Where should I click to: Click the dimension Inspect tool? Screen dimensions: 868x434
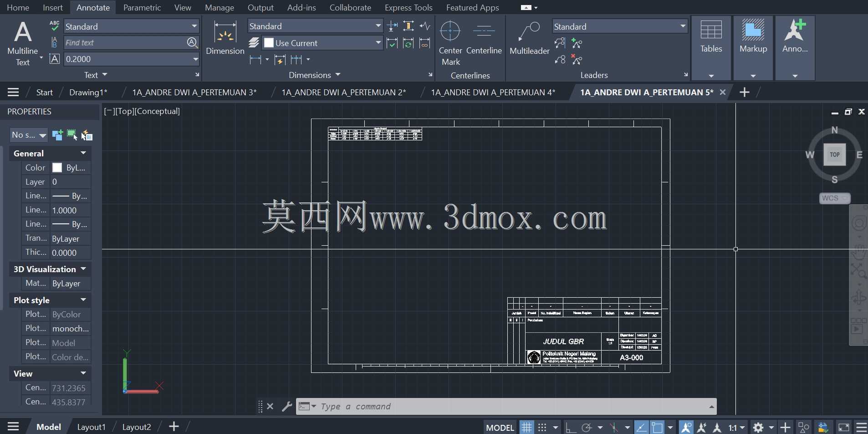pyautogui.click(x=392, y=43)
